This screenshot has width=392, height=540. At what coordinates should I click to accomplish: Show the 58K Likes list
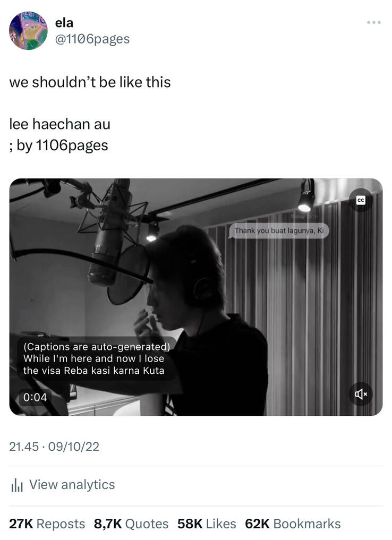click(x=206, y=524)
